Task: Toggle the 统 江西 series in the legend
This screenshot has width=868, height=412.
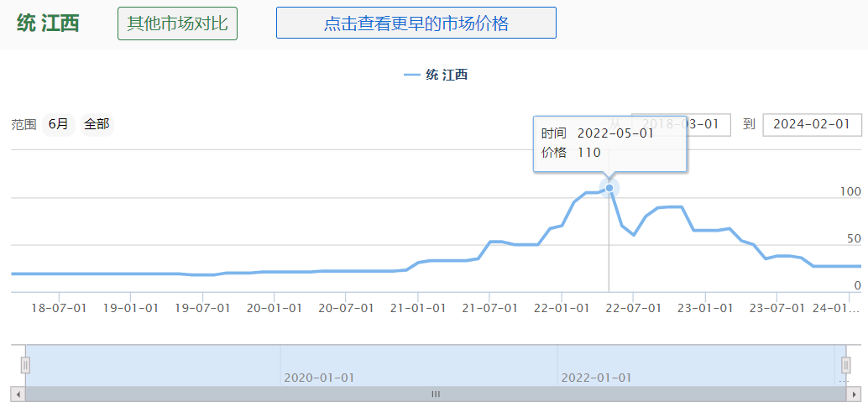Action: pyautogui.click(x=436, y=75)
